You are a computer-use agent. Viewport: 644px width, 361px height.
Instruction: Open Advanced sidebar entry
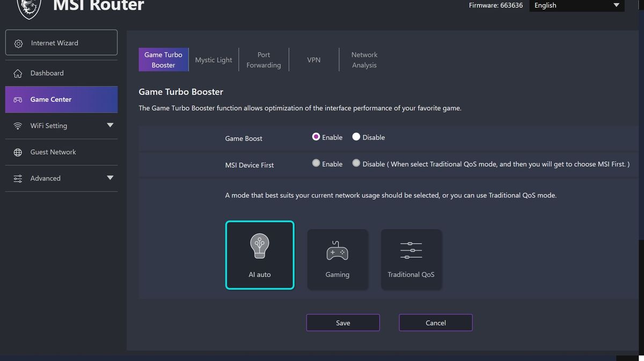(x=61, y=178)
